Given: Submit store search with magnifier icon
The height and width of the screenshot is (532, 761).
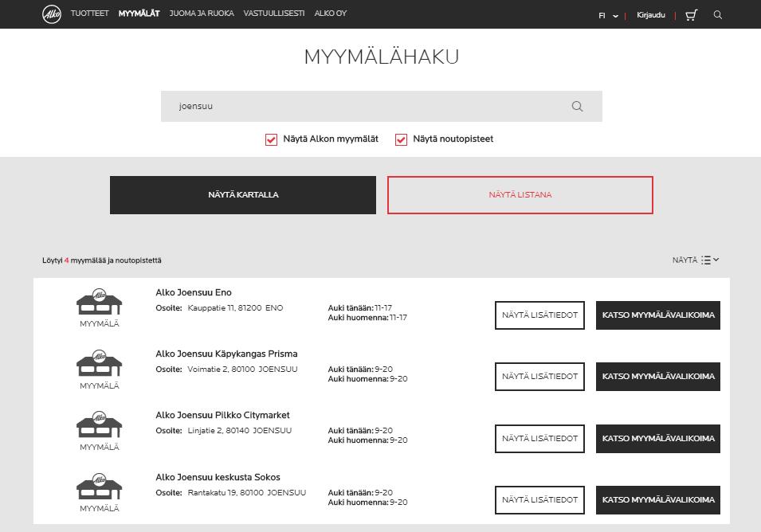Looking at the screenshot, I should 577,106.
